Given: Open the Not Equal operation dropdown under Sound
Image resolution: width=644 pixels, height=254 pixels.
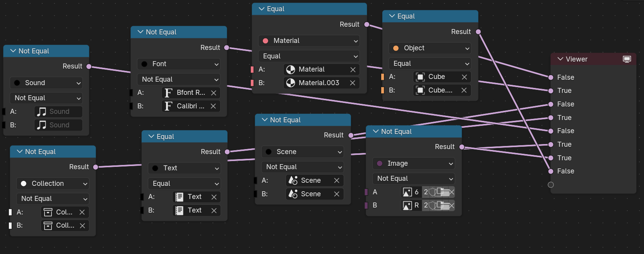Looking at the screenshot, I should pyautogui.click(x=46, y=98).
